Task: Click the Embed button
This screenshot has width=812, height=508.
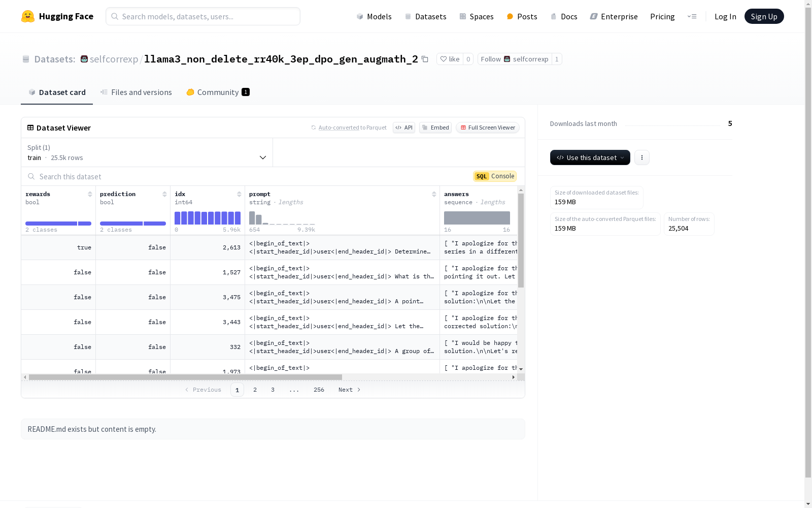Action: 435,128
